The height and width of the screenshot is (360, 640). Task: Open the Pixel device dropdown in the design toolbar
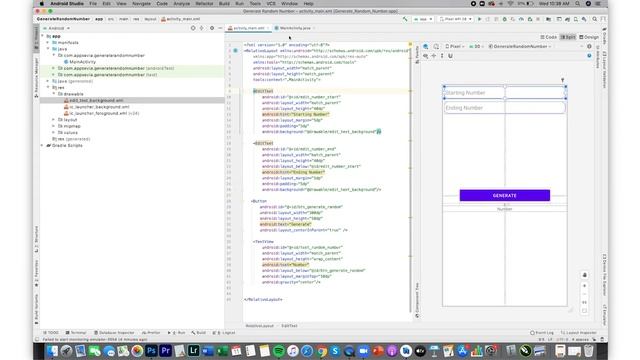tap(455, 47)
